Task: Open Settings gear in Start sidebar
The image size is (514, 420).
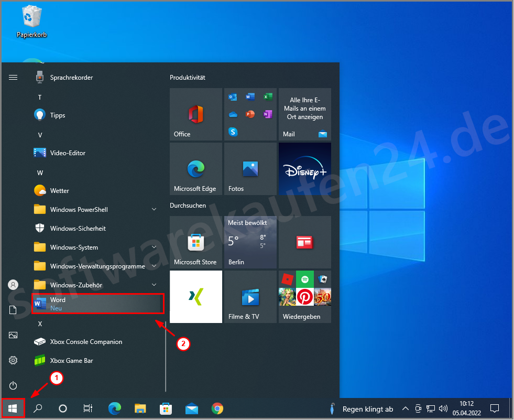Action: 13,360
